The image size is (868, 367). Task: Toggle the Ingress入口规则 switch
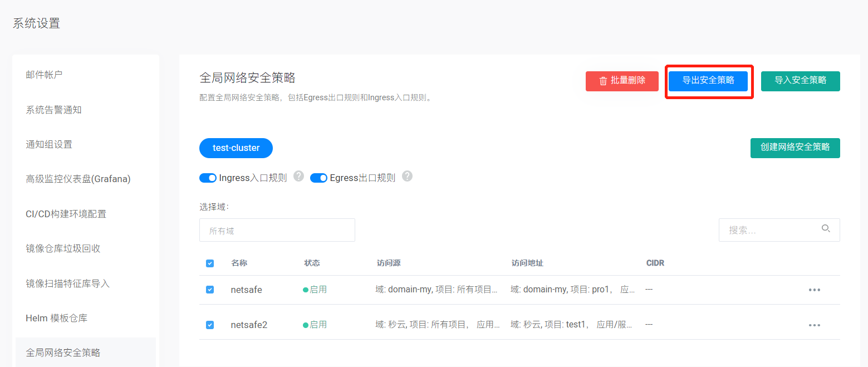[208, 178]
